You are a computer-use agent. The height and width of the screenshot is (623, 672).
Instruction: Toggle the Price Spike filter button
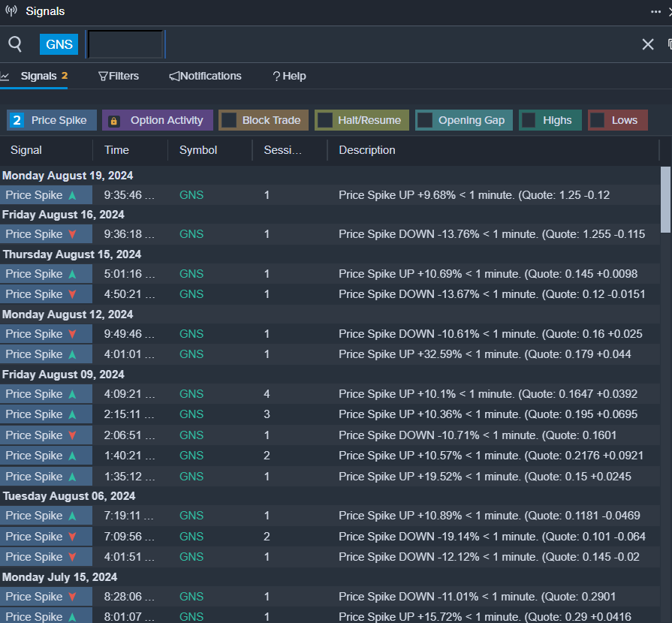[x=52, y=120]
